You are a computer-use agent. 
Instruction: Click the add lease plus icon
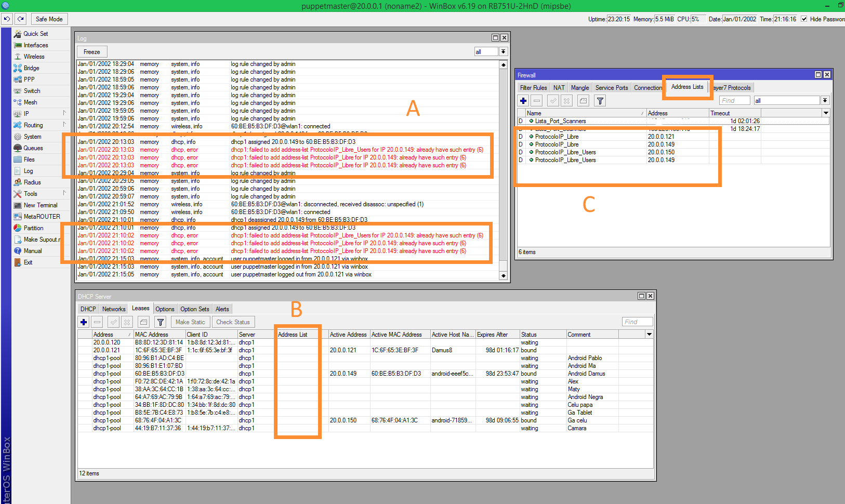coord(83,322)
